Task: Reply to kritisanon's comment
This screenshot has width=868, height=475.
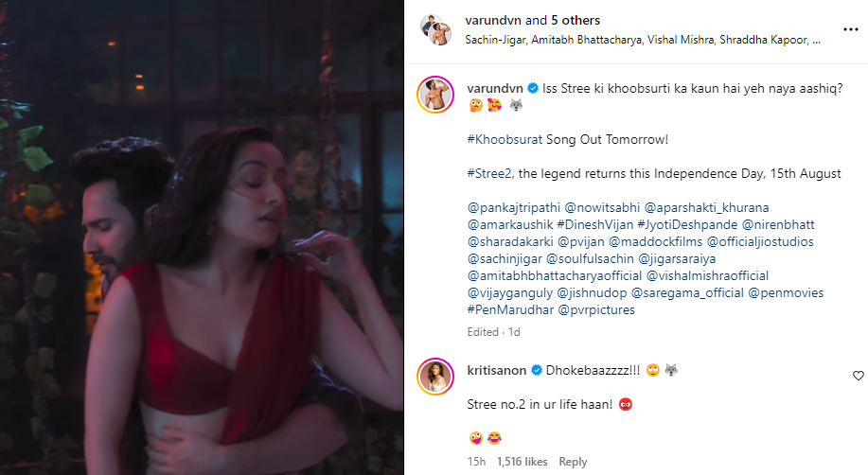Action: [x=573, y=462]
